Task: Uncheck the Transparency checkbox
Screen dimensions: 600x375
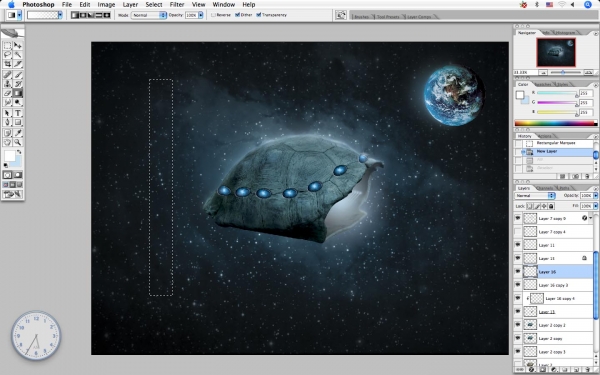Action: coord(259,15)
